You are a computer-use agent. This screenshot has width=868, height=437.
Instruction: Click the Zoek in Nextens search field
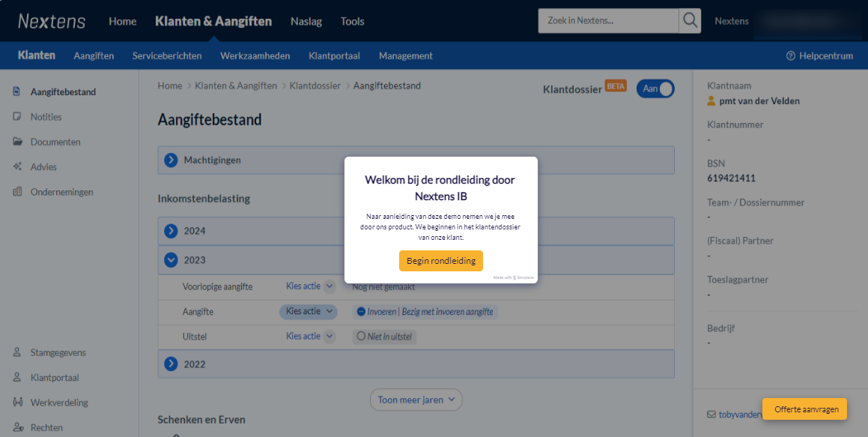(608, 21)
